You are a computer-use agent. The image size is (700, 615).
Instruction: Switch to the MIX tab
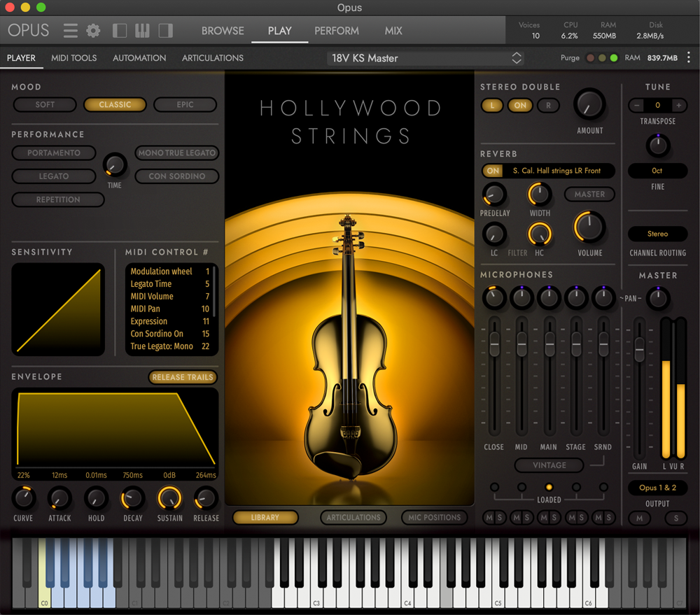click(393, 31)
